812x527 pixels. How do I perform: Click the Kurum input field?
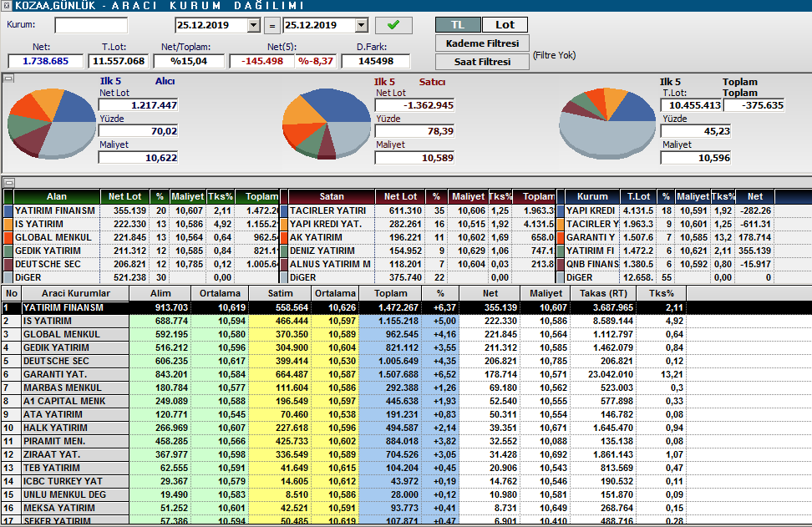point(91,25)
